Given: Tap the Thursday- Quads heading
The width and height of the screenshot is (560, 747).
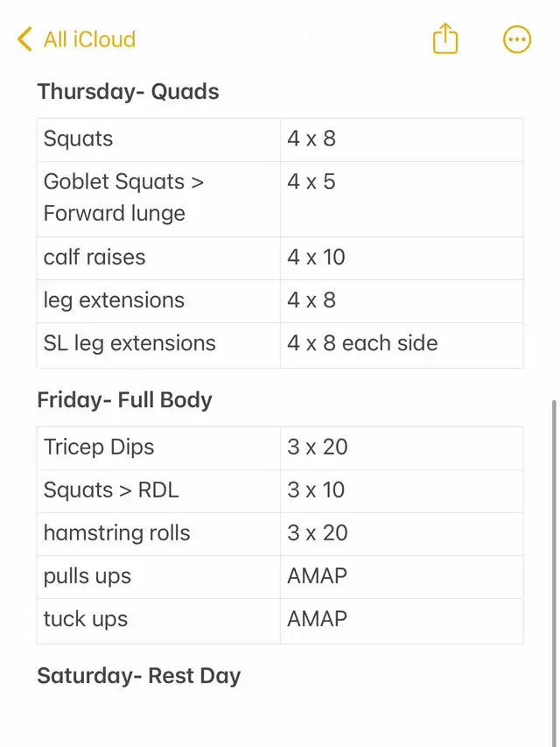Looking at the screenshot, I should 128,92.
